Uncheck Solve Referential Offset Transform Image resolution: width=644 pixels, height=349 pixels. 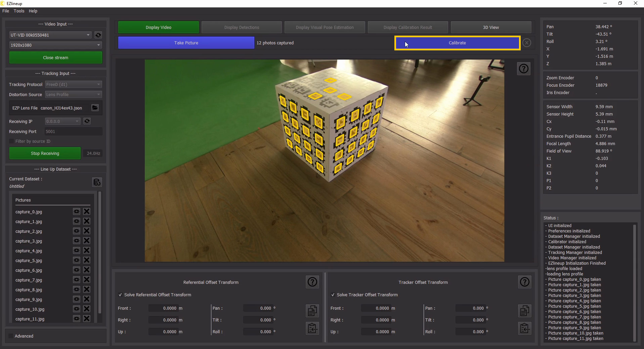120,295
